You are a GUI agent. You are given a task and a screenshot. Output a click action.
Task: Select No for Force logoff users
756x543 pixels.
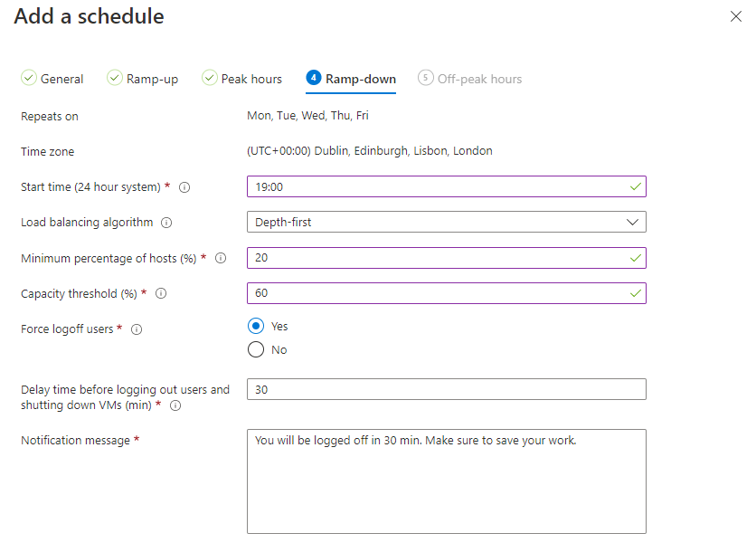(x=256, y=349)
